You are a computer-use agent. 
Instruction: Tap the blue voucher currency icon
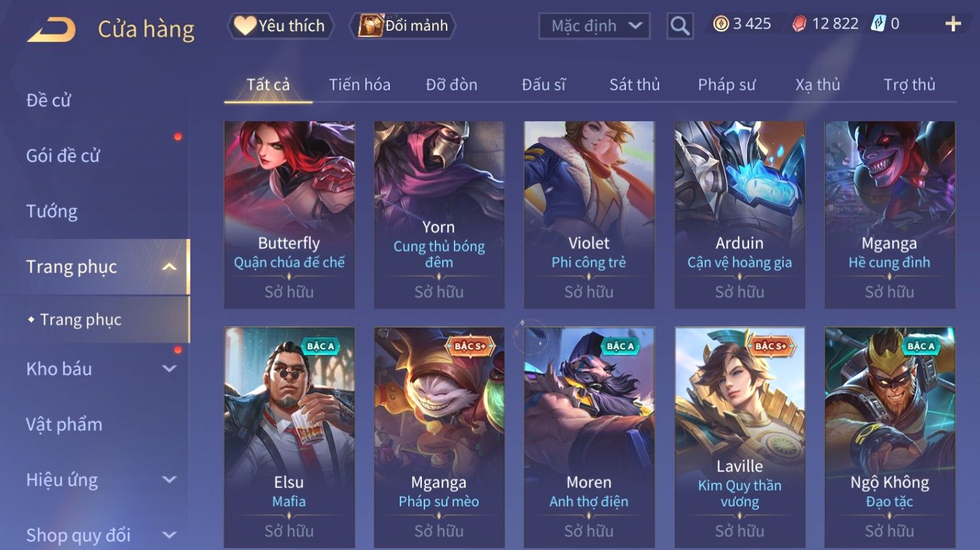pos(879,24)
